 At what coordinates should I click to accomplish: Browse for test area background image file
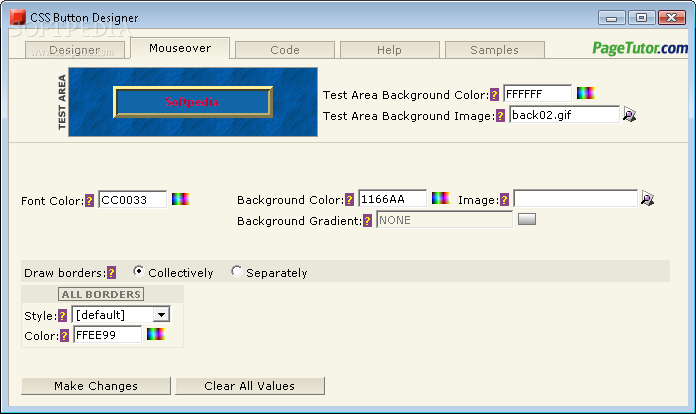(629, 114)
